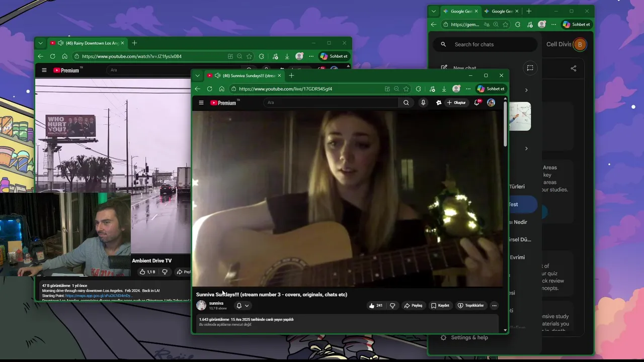The height and width of the screenshot is (362, 644).
Task: Open Gemini account avatar labeled B
Action: 580,44
